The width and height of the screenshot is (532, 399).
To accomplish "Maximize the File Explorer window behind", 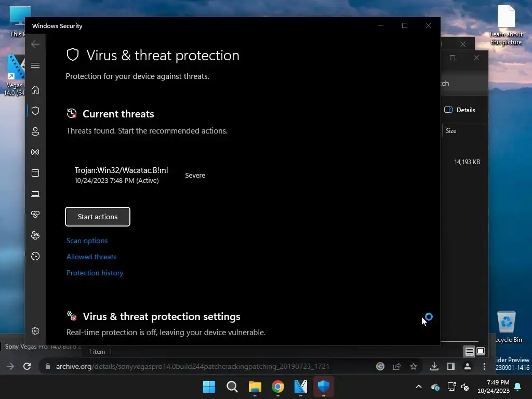I will tap(453, 58).
